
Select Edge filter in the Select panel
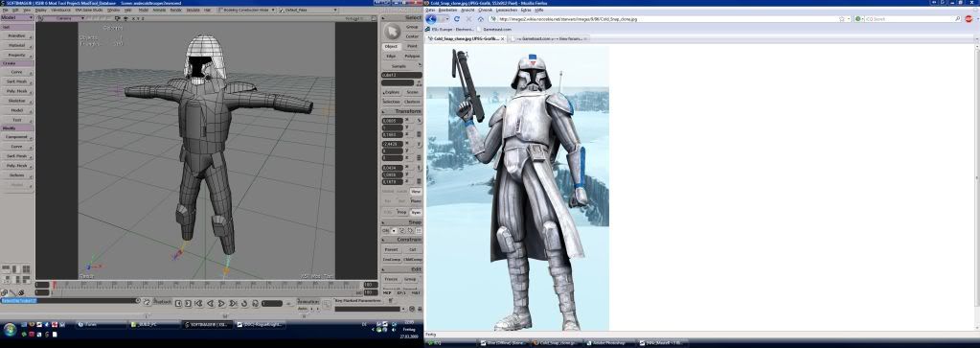(x=391, y=57)
